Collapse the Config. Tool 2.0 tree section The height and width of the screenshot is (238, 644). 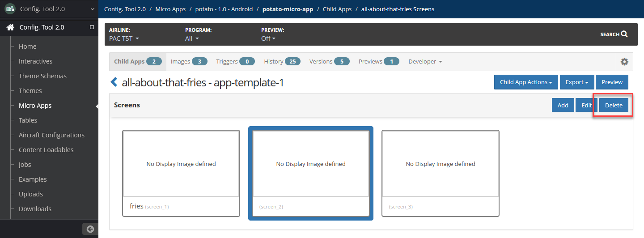click(x=92, y=27)
